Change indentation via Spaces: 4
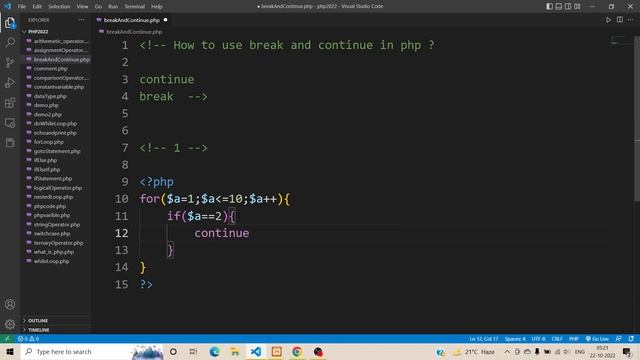The height and width of the screenshot is (360, 640). pyautogui.click(x=515, y=339)
